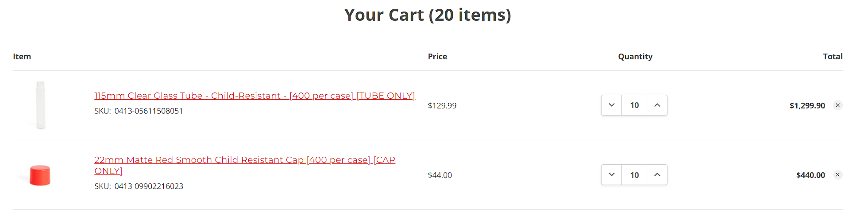Open the 22mm Matte Red Smooth Cap link

245,165
